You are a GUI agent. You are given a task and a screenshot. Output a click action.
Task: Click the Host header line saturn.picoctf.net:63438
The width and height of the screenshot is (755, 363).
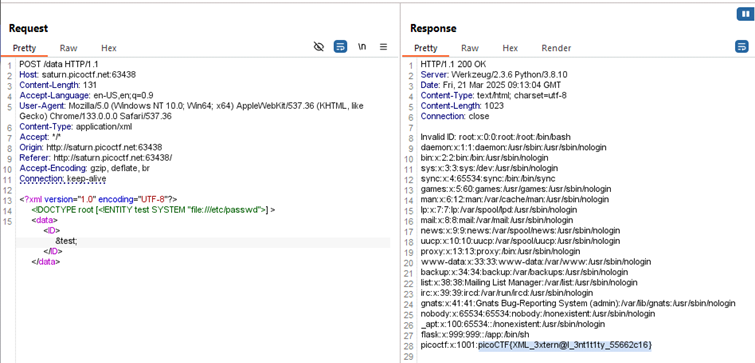pyautogui.click(x=78, y=75)
